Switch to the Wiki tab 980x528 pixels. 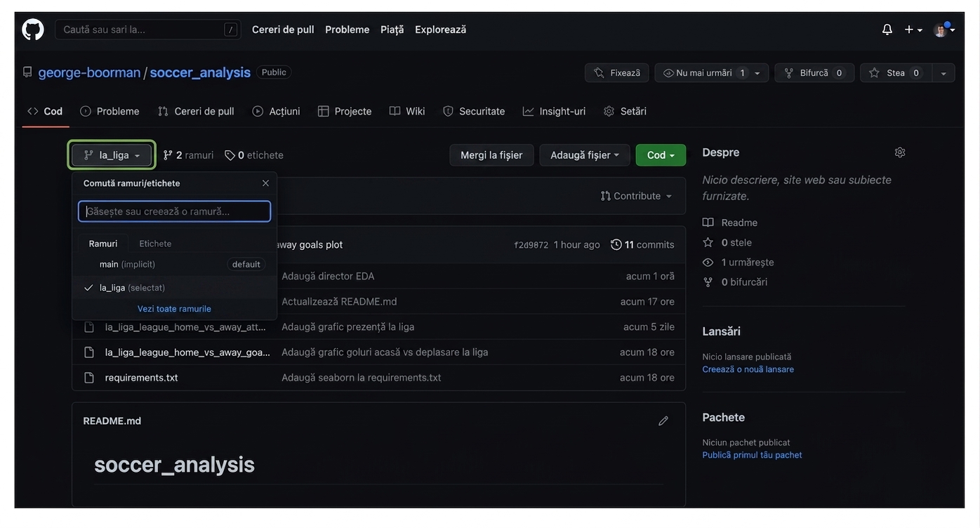pos(407,111)
